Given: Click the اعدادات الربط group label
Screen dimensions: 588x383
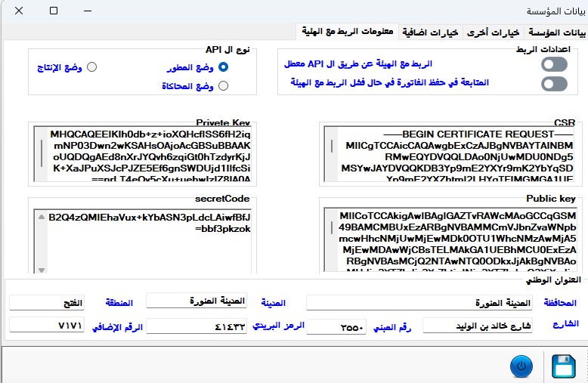Looking at the screenshot, I should click(x=543, y=49).
